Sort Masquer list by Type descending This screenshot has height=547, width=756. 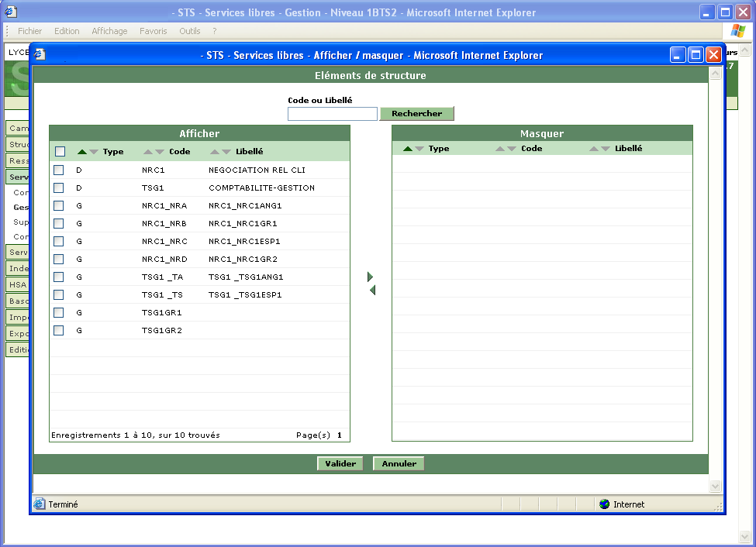[419, 149]
